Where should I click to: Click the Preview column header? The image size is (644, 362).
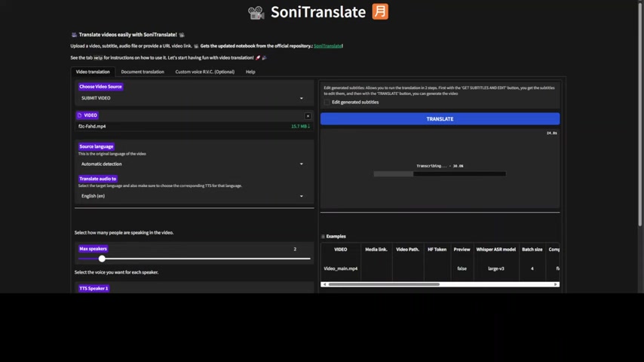click(x=462, y=250)
